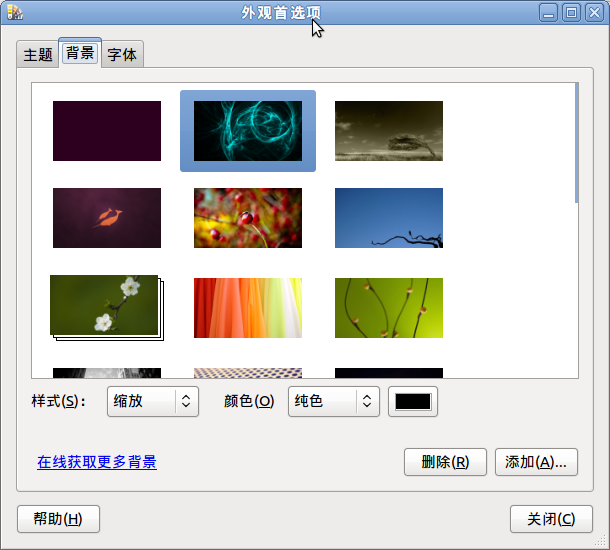Click the appearance preferences title bar icon
610x550 pixels.
(x=15, y=12)
